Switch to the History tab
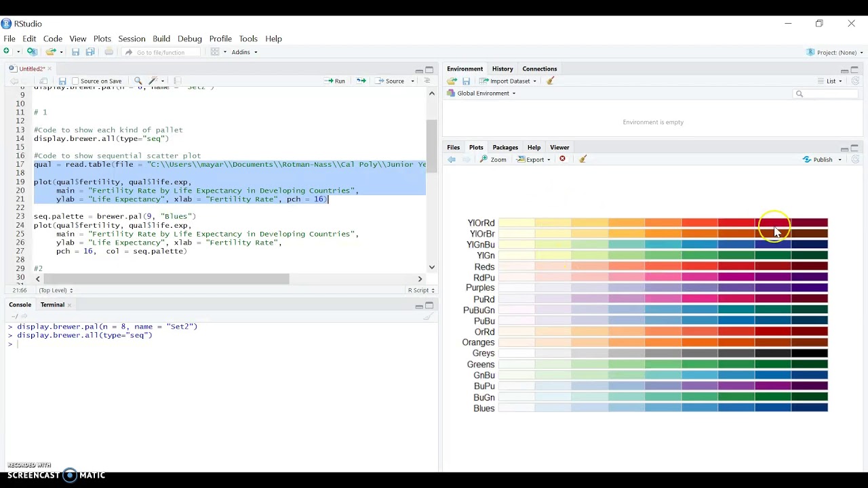The width and height of the screenshot is (868, 488). pos(502,68)
